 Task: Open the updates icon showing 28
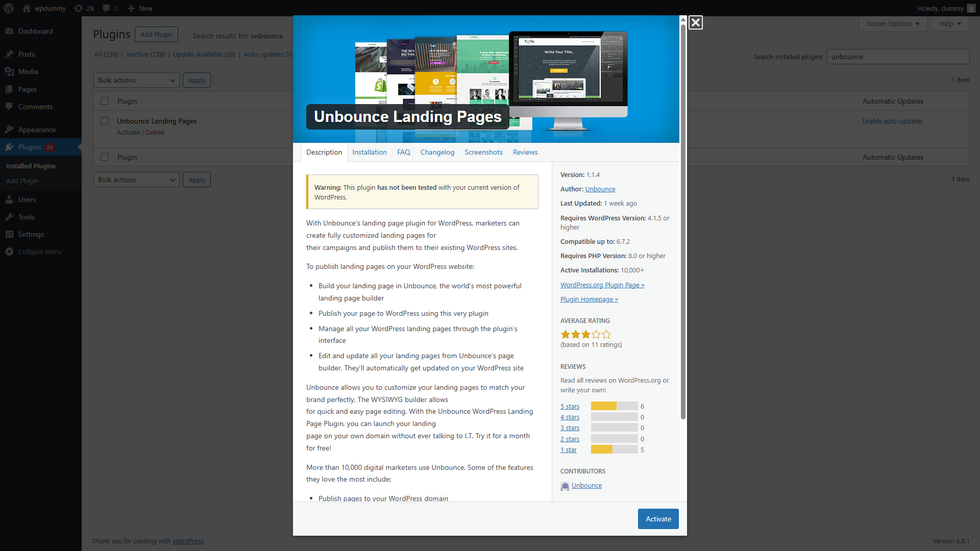click(78, 8)
